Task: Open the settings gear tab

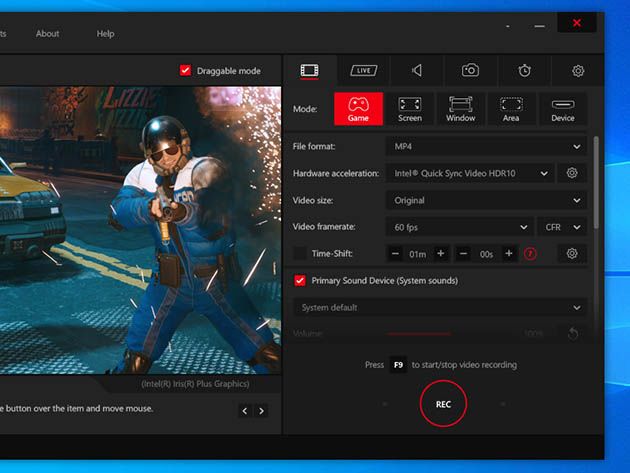Action: pyautogui.click(x=578, y=71)
